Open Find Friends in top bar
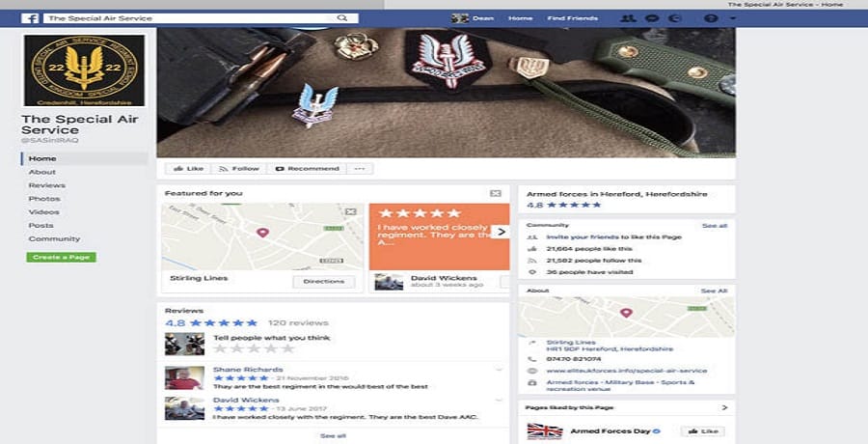This screenshot has height=444, width=868. point(572,18)
